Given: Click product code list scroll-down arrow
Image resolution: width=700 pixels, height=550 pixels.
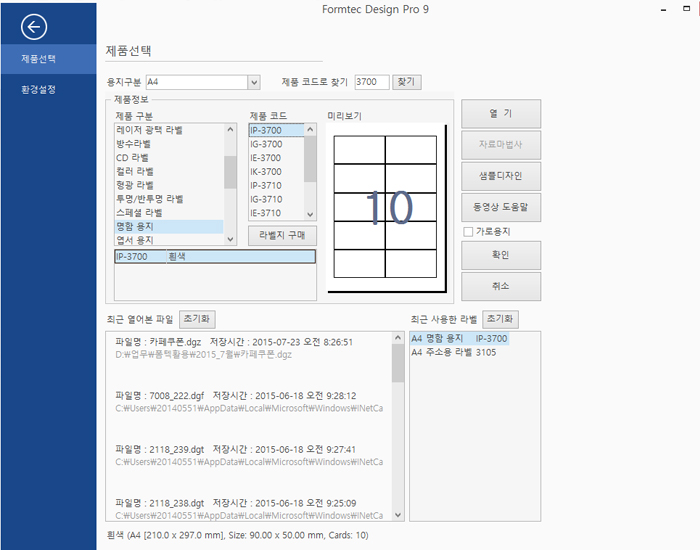Looking at the screenshot, I should pos(310,215).
